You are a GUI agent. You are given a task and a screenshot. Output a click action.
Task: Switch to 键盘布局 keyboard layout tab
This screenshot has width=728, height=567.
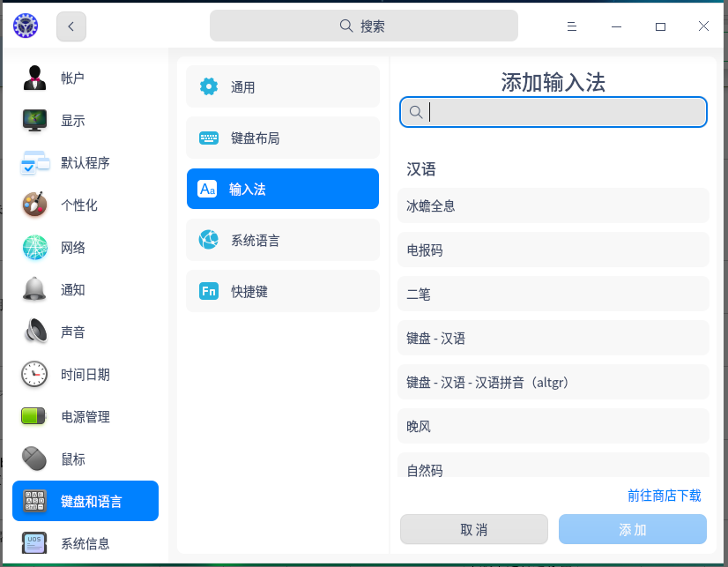click(x=282, y=138)
